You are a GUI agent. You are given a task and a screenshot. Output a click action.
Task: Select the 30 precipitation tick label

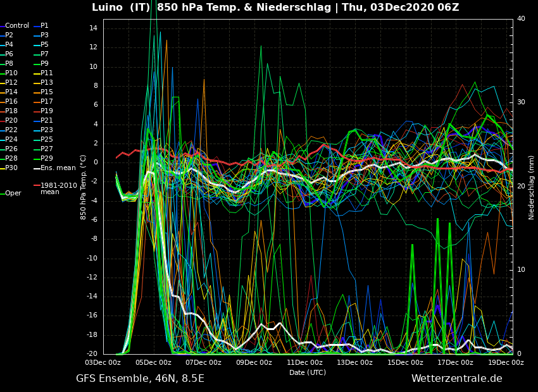521,102
